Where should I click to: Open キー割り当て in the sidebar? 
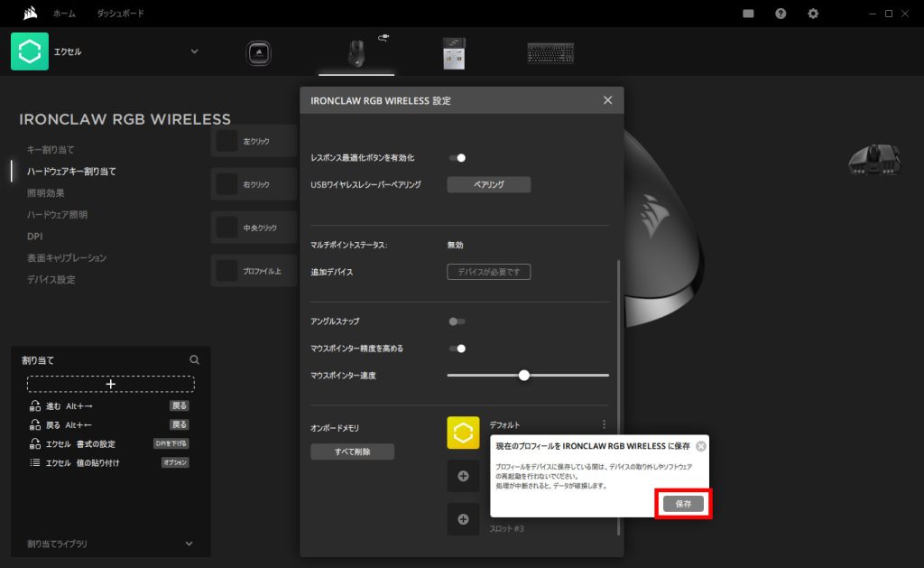coord(51,150)
